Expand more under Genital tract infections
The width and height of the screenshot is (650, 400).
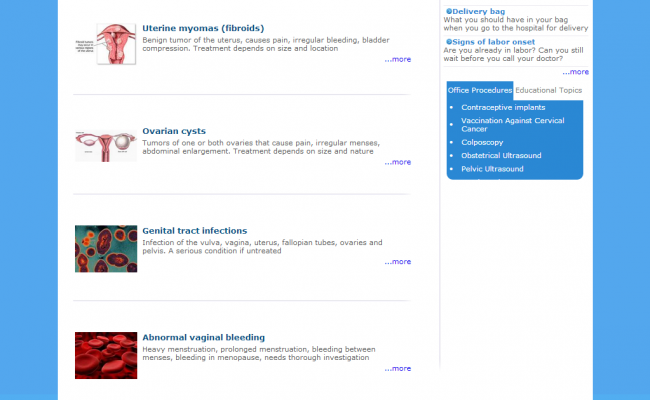pos(397,262)
